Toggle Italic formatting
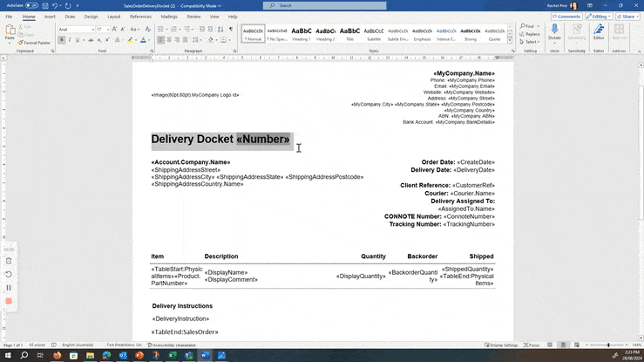Screen dimensions: 644x362 click(x=70, y=40)
